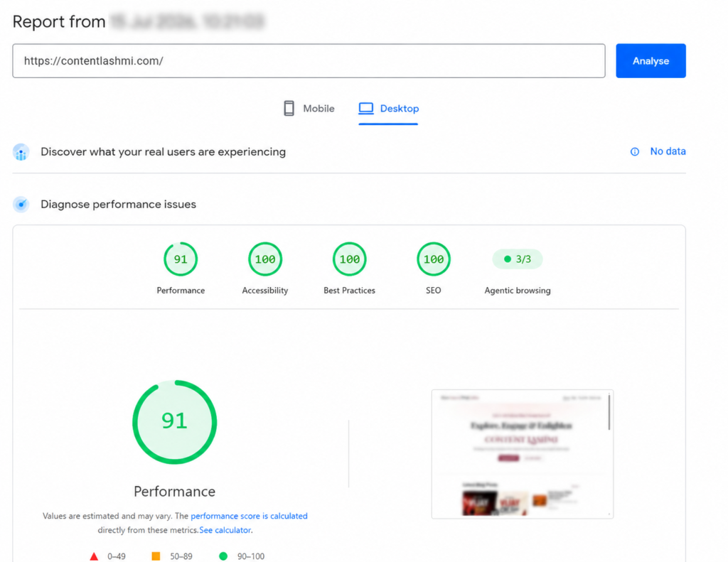728x562 pixels.
Task: Click the info icon beside No data
Action: tap(635, 152)
